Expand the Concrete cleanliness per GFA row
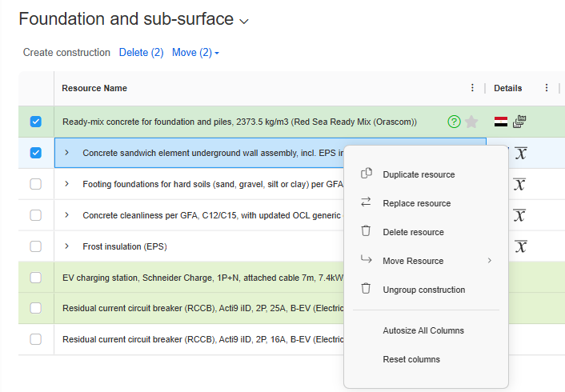This screenshot has height=392, width=565. tap(66, 215)
